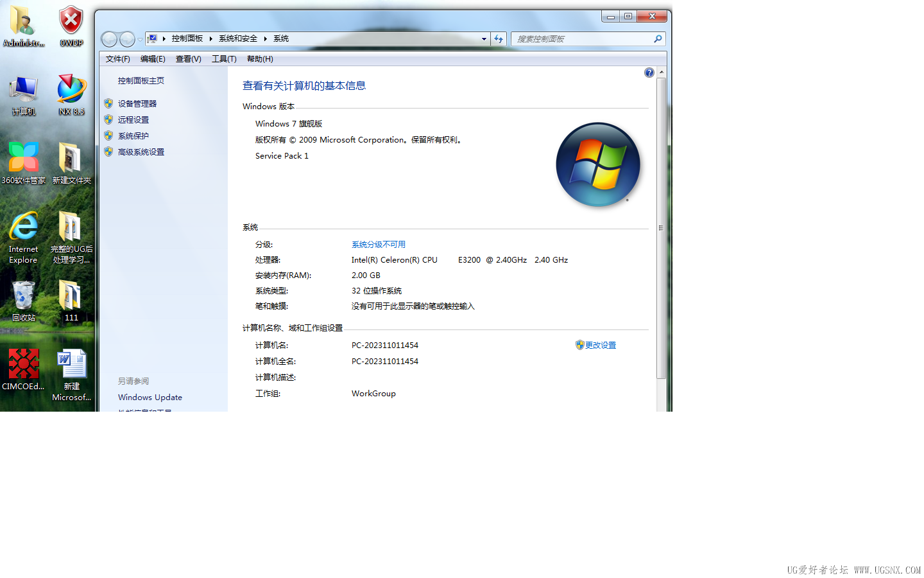Open 360软件管家 desktop icon
The height and width of the screenshot is (578, 924).
tap(24, 164)
